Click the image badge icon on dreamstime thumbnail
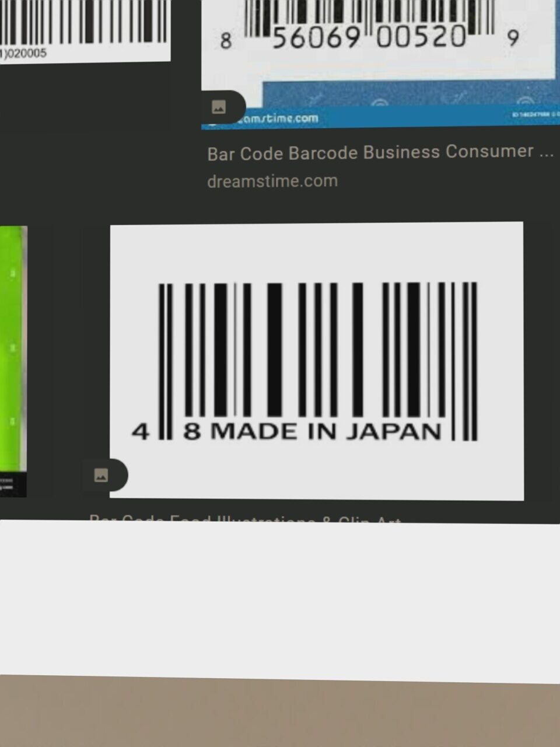The height and width of the screenshot is (747, 560). pyautogui.click(x=219, y=107)
